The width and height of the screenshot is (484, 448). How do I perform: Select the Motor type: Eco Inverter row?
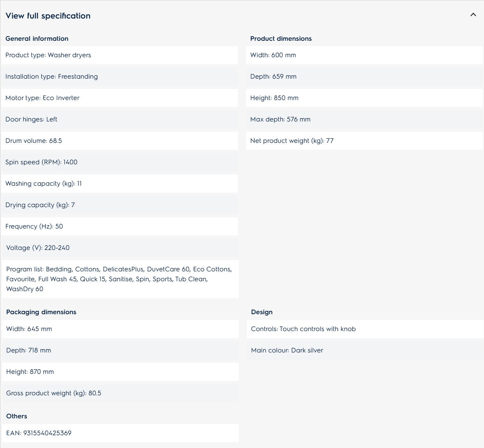pos(119,98)
